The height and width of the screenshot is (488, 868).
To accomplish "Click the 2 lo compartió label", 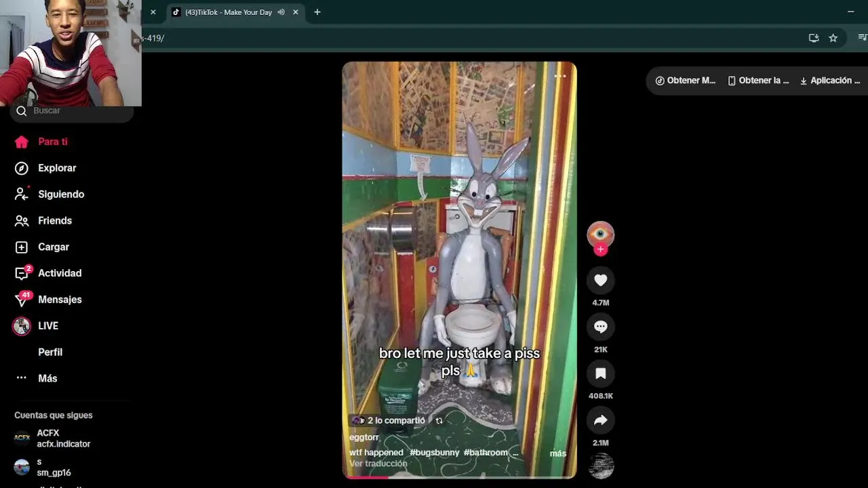I will [396, 420].
